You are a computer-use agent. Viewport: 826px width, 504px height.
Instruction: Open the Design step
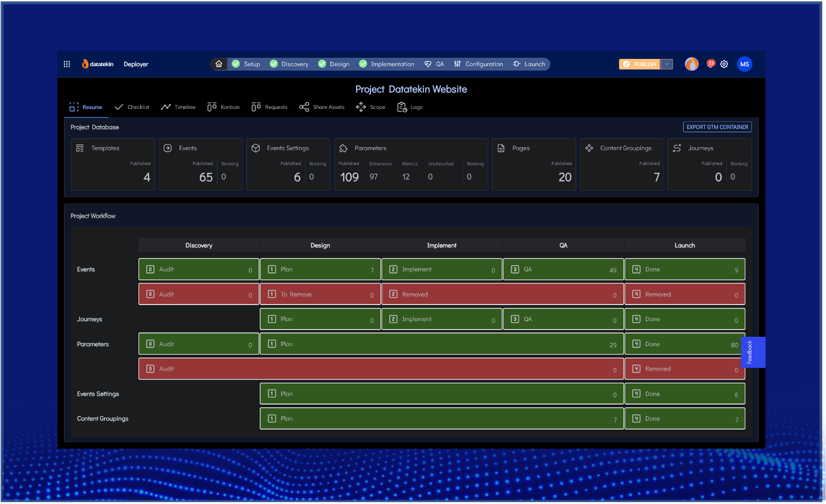[x=334, y=64]
